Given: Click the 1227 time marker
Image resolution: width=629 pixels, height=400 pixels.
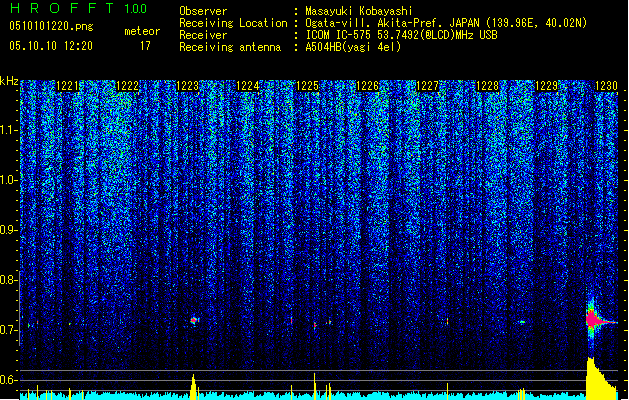Looking at the screenshot, I should click(x=428, y=86).
